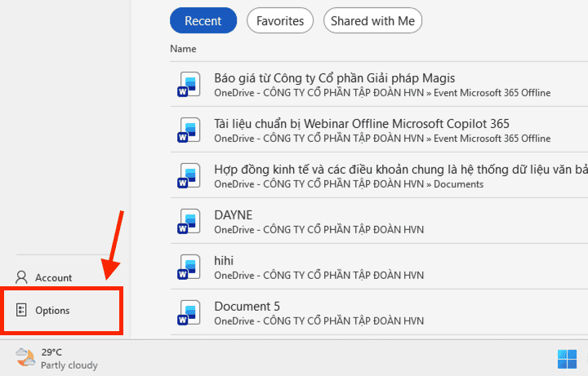The image size is (588, 376).
Task: Open the weather widget icon in taskbar
Action: pyautogui.click(x=25, y=357)
